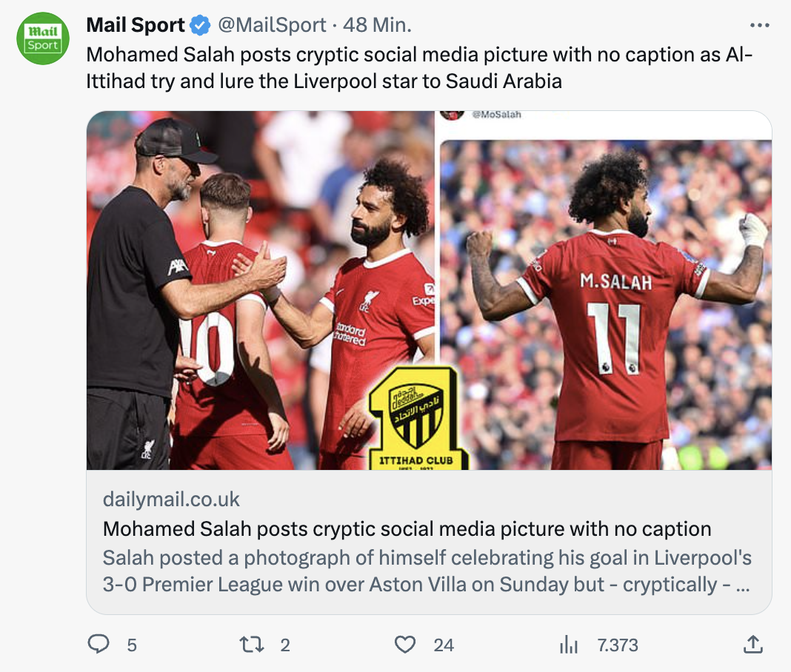
Task: Open the tweet's more options menu
Action: (760, 26)
